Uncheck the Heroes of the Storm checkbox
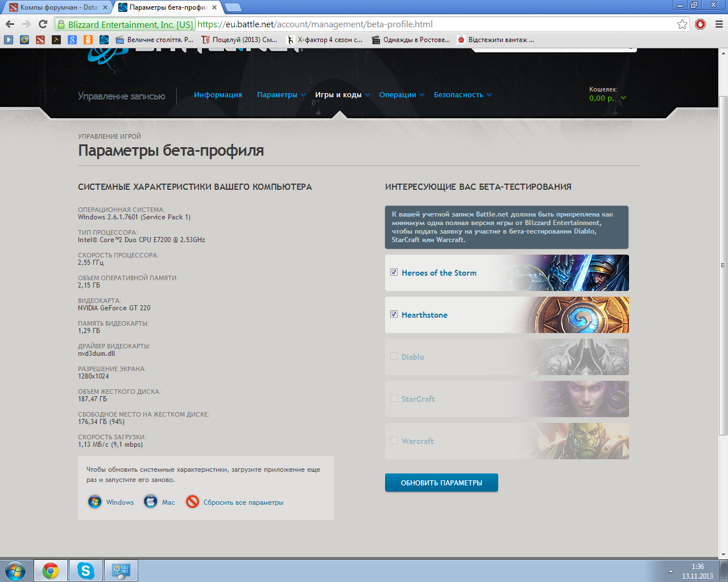Viewport: 728px width, 582px height. [394, 272]
